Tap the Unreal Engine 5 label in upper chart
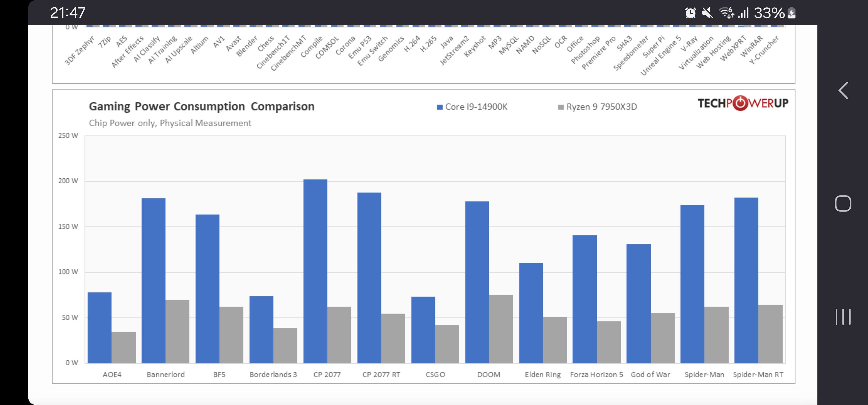Viewport: 868px width, 405px height. [x=661, y=55]
